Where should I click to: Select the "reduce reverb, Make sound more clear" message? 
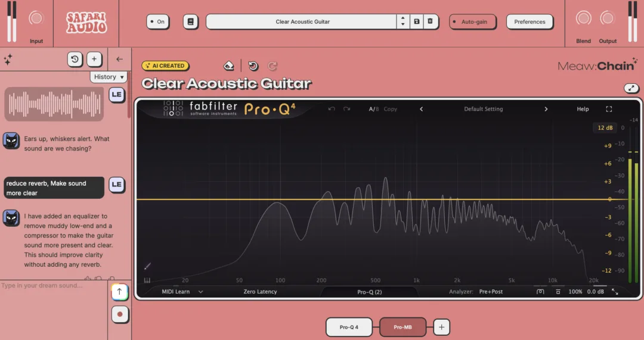pyautogui.click(x=54, y=188)
